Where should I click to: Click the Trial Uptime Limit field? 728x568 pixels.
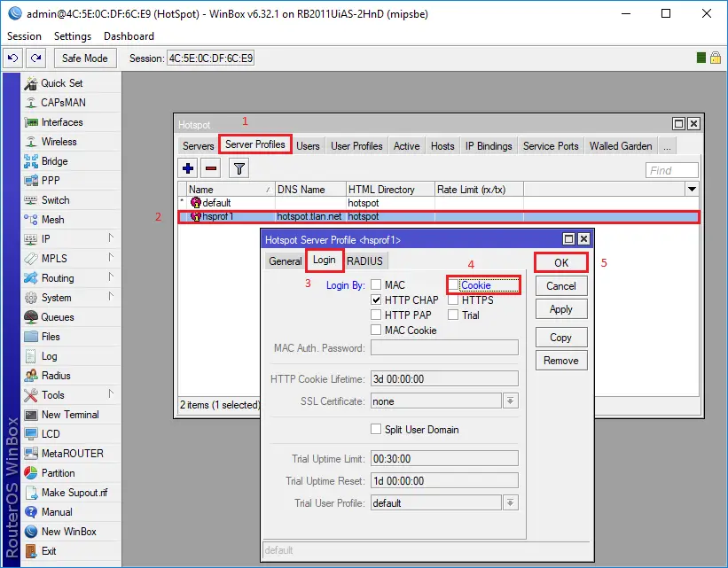444,458
